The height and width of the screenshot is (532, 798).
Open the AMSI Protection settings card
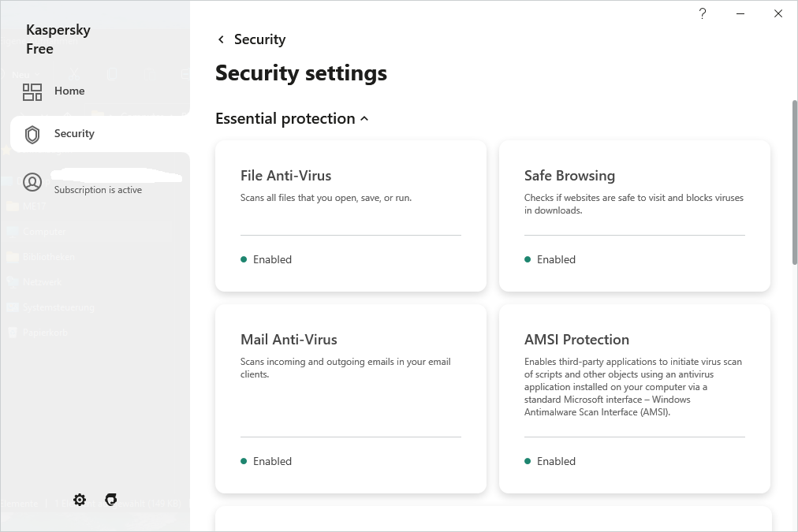click(x=634, y=370)
